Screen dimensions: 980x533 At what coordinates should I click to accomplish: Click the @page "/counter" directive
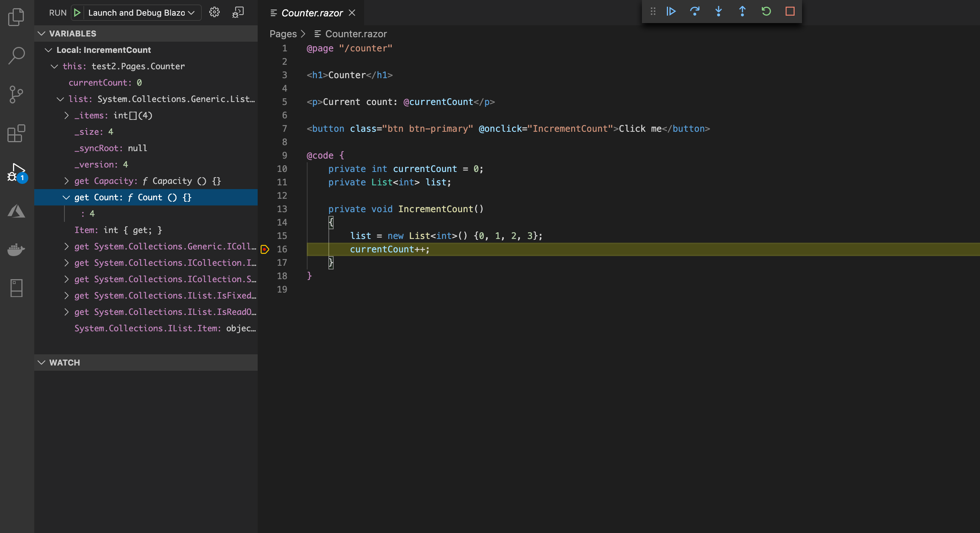click(349, 48)
